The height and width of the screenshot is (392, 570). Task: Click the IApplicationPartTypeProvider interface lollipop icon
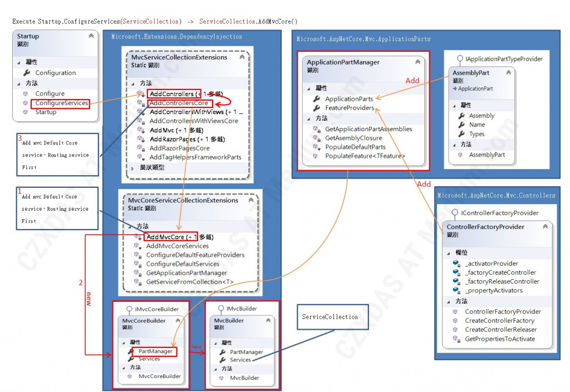point(460,59)
